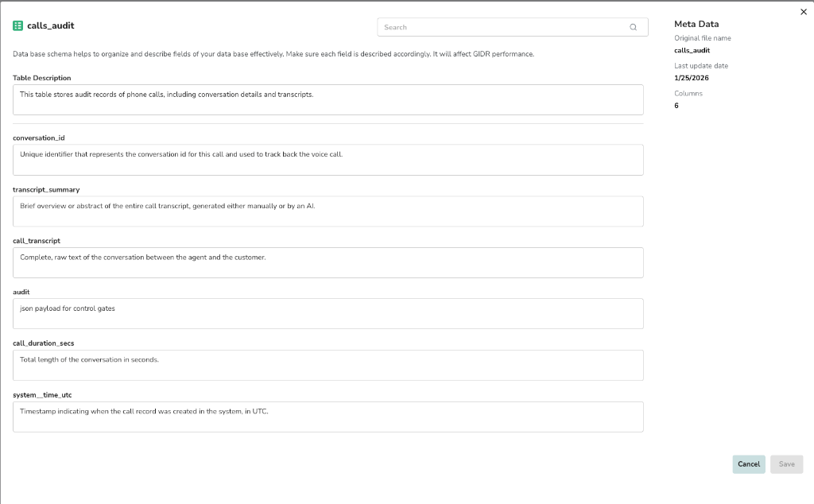Edit the transcript_summary description text
The width and height of the screenshot is (814, 504).
(327, 210)
